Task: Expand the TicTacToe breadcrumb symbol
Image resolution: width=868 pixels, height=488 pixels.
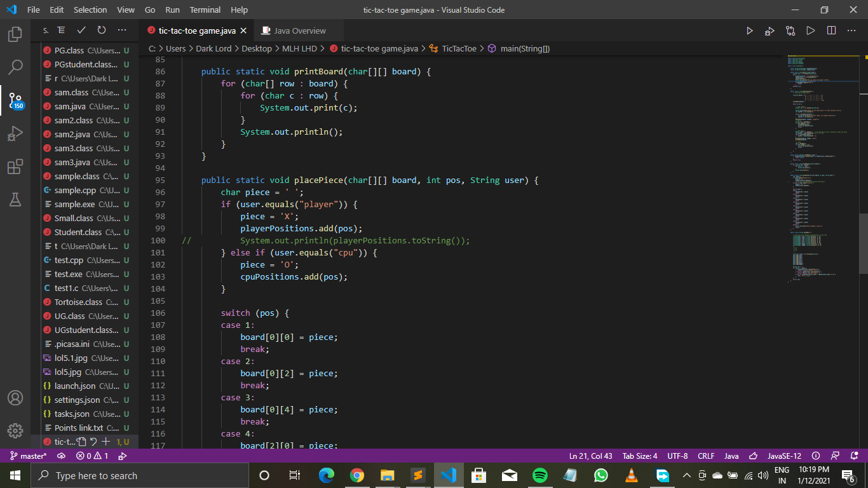Action: (x=459, y=48)
